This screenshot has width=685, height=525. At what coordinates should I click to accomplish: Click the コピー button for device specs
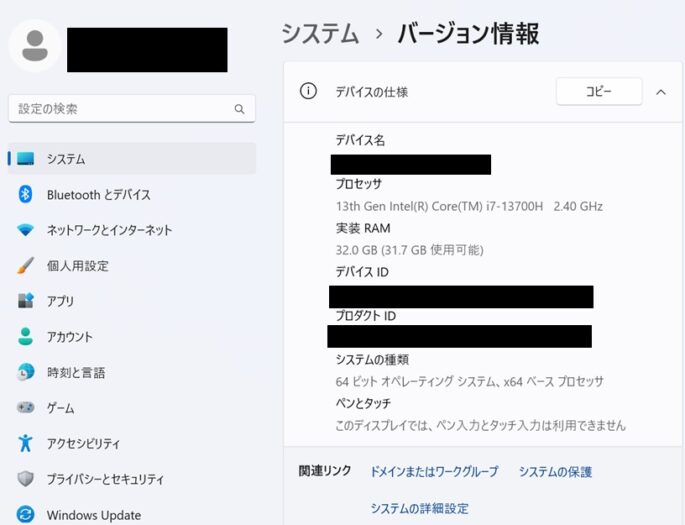(x=599, y=91)
